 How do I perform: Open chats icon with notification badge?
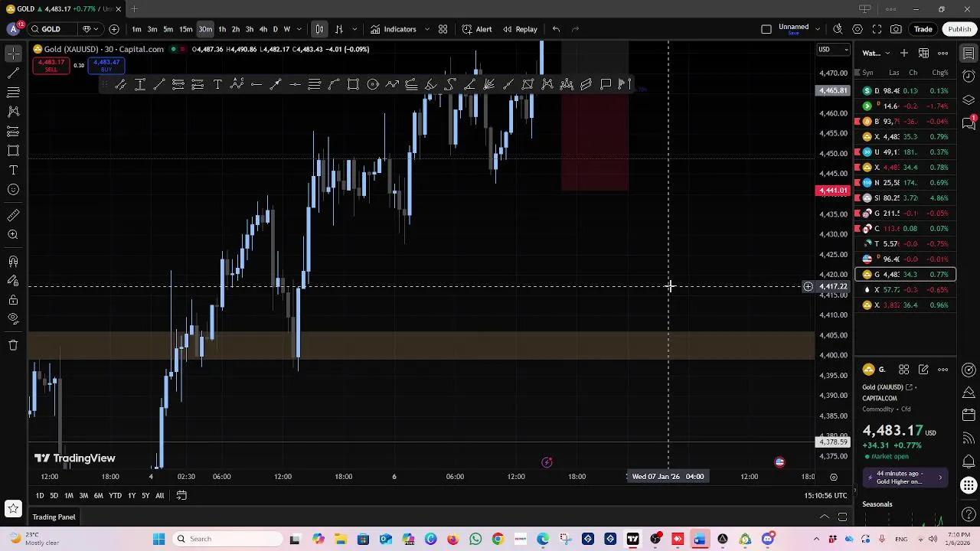click(x=969, y=123)
